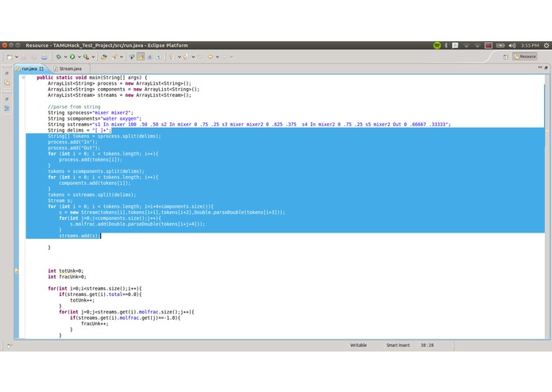This screenshot has height=392, width=552.
Task: Open the messaging indicator in top panel
Action: [x=455, y=45]
